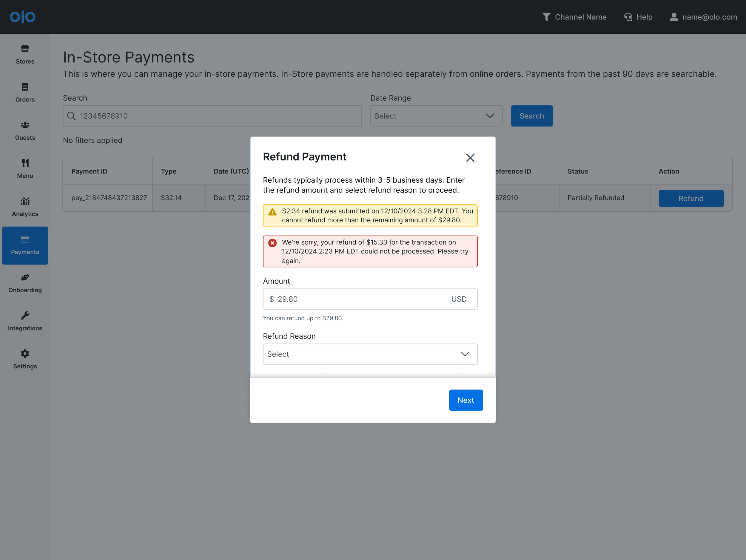Click the refund Amount input field
Image resolution: width=746 pixels, height=560 pixels.
[361, 299]
